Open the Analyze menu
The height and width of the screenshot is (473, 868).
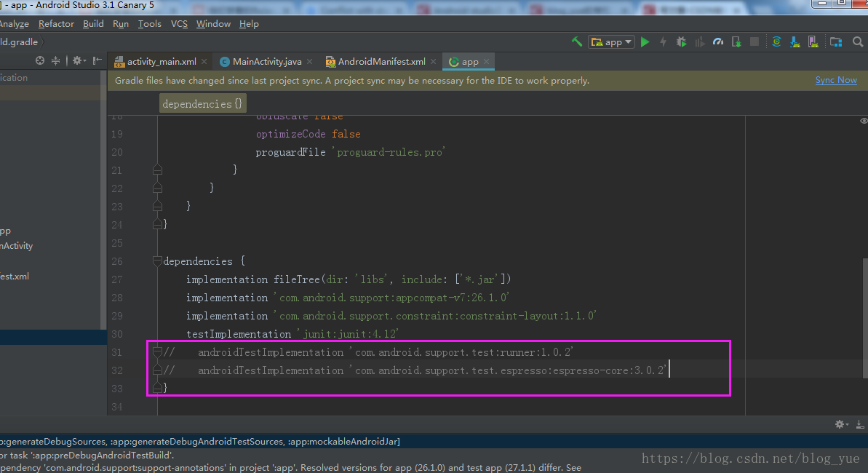[15, 24]
